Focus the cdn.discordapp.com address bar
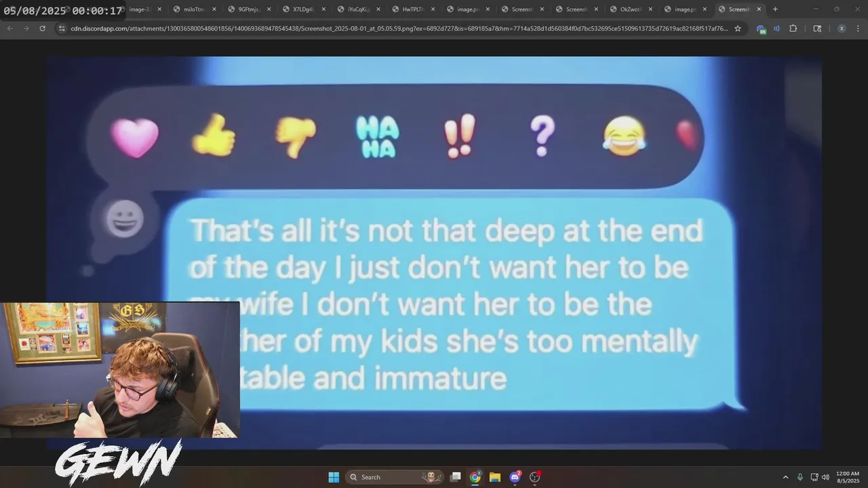 point(399,28)
